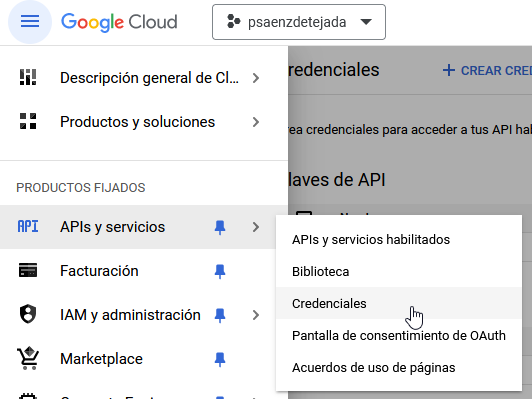Click the Credenciales page title

click(x=334, y=70)
